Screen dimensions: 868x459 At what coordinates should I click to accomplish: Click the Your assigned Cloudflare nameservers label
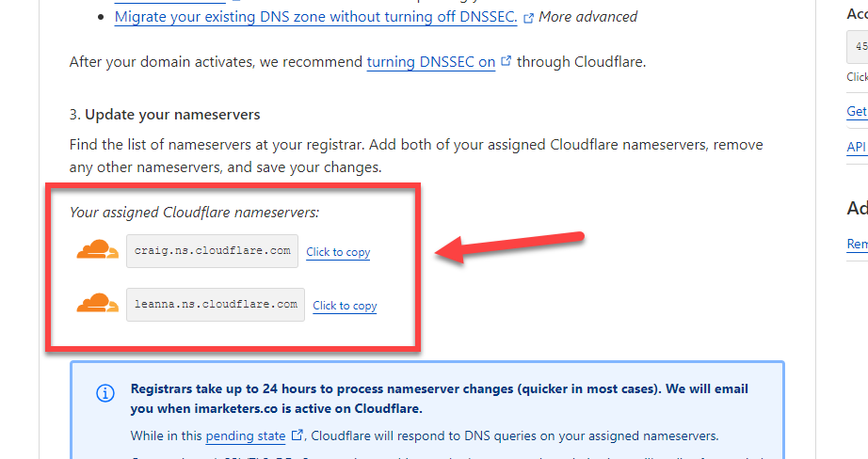194,213
